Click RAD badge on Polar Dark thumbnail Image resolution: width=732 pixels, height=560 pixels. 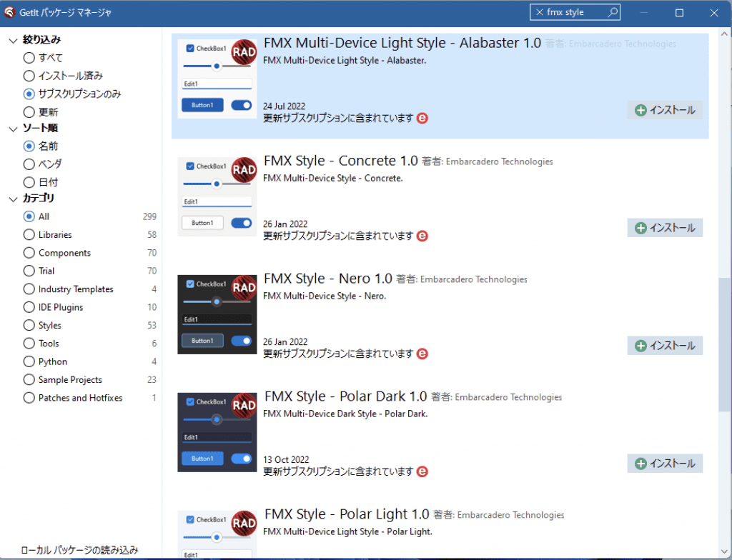coord(244,406)
